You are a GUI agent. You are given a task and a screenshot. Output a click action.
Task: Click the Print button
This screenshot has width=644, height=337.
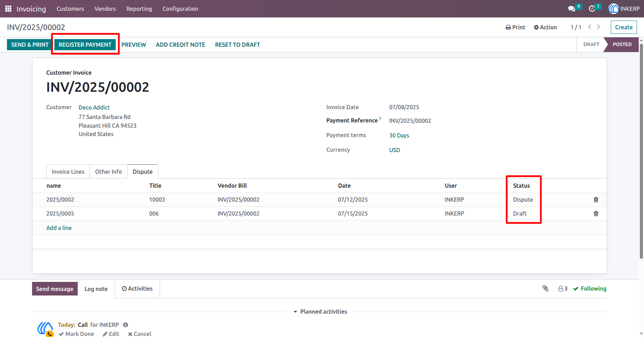[x=515, y=27]
